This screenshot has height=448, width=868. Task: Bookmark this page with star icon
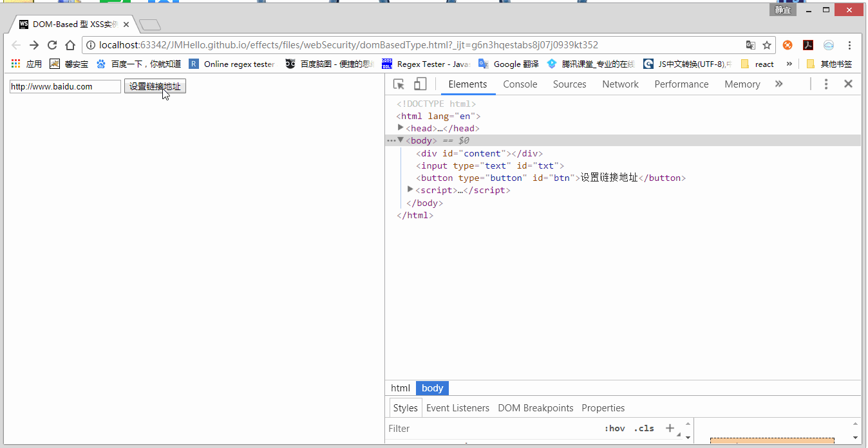pyautogui.click(x=767, y=45)
